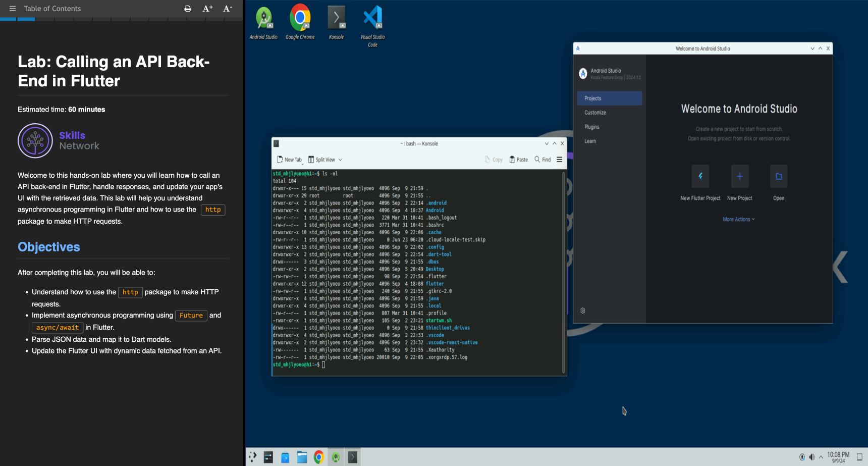Viewport: 868px width, 466px height.
Task: Click the Konsole terminal scrollbar
Action: pos(564,273)
